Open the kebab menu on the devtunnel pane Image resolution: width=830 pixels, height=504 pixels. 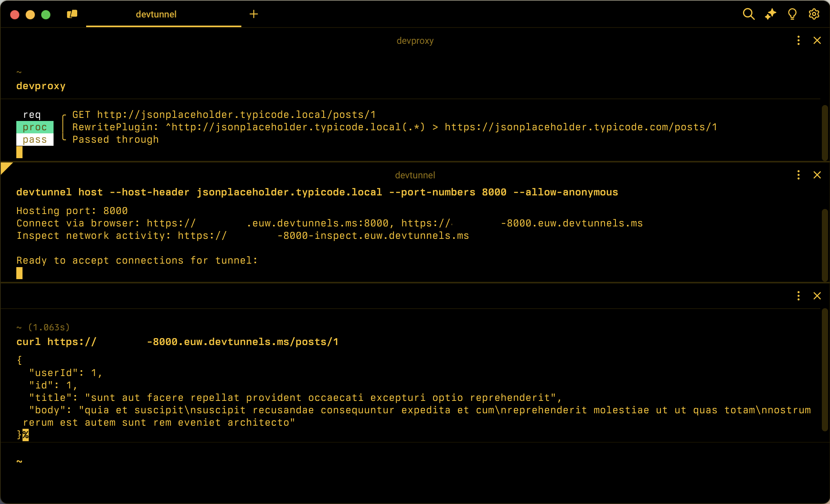(x=798, y=175)
